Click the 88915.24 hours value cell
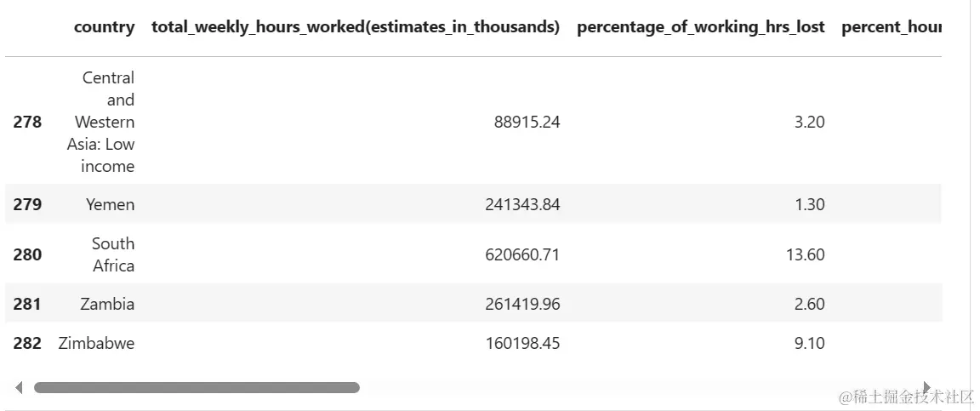 point(527,122)
